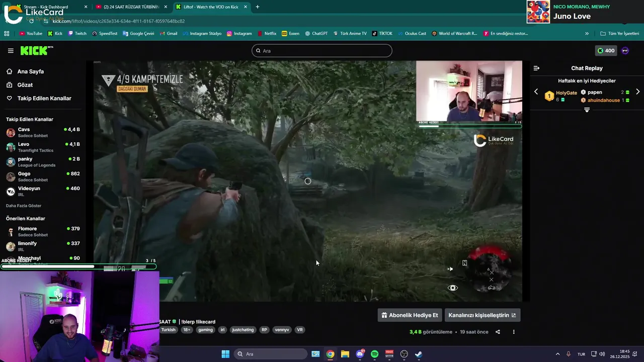644x362 pixels.
Task: Open a new browser tab
Action: pos(258,7)
